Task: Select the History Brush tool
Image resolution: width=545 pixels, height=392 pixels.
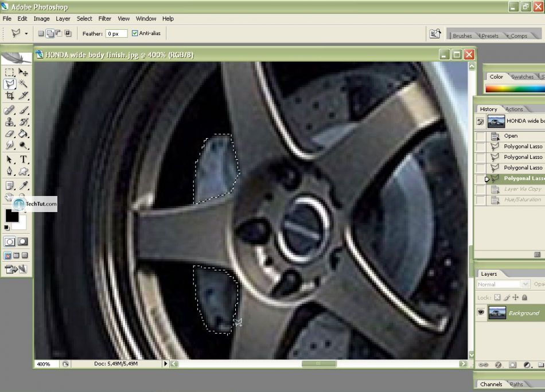Action: coord(23,122)
